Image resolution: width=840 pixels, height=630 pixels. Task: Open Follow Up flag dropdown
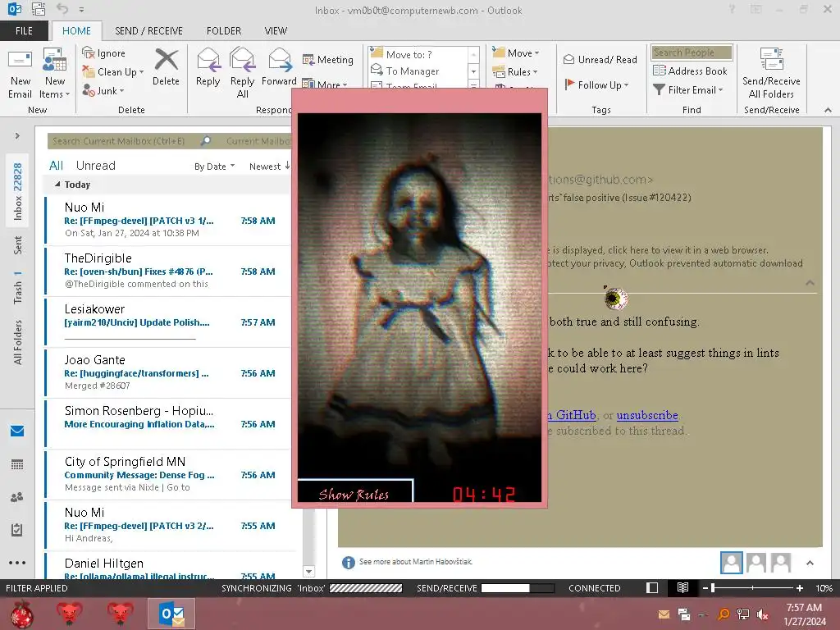coord(597,84)
